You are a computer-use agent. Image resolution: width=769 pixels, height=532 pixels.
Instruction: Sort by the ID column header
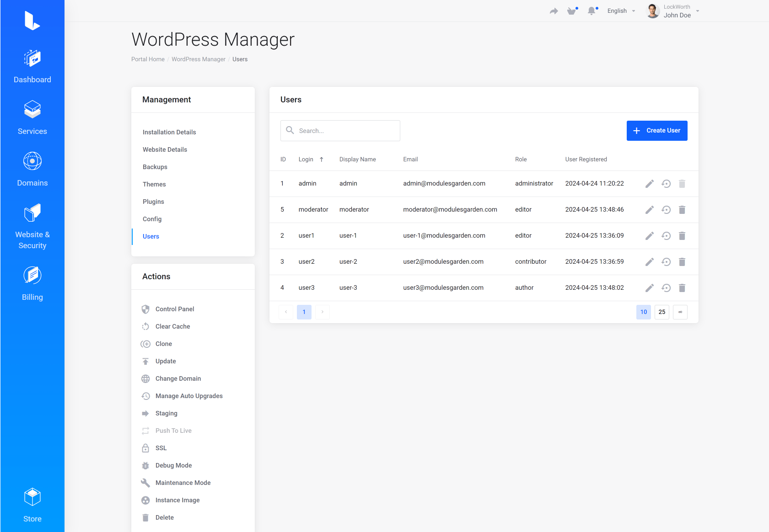pyautogui.click(x=283, y=160)
